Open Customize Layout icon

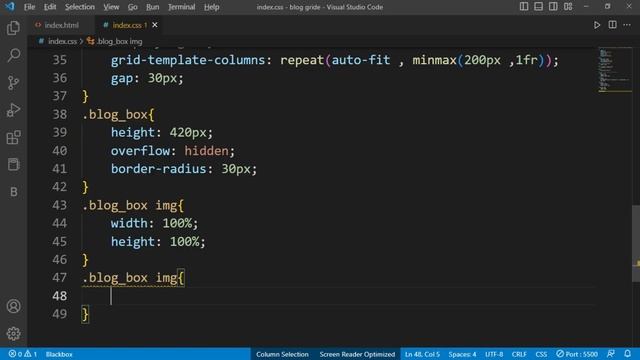(568, 7)
